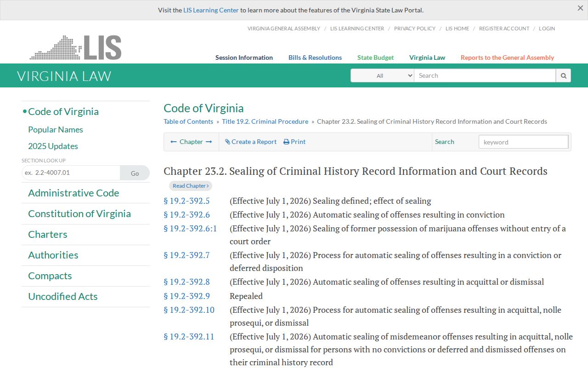
Task: Open repealed section § 19.2-392.9
Action: pyautogui.click(x=187, y=296)
